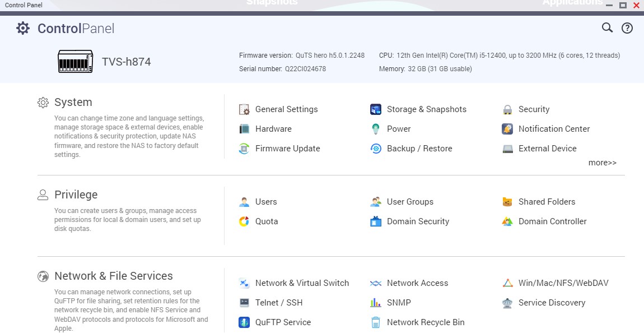Click the SNMP bar chart icon
Image resolution: width=644 pixels, height=333 pixels.
[376, 303]
